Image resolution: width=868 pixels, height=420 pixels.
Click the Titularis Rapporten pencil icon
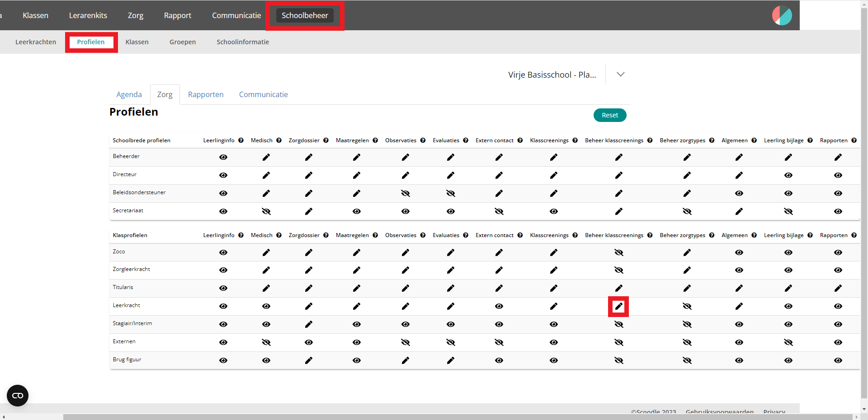tap(838, 288)
